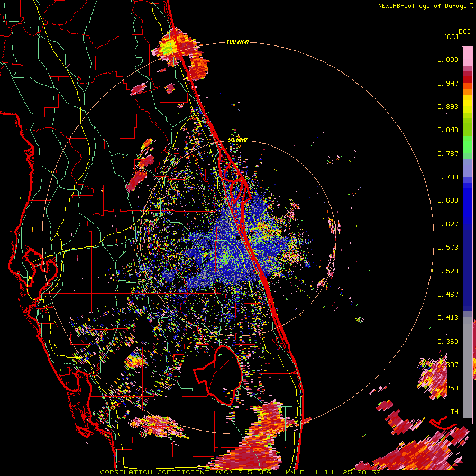Click the pink top segment of color bar

click(467, 56)
